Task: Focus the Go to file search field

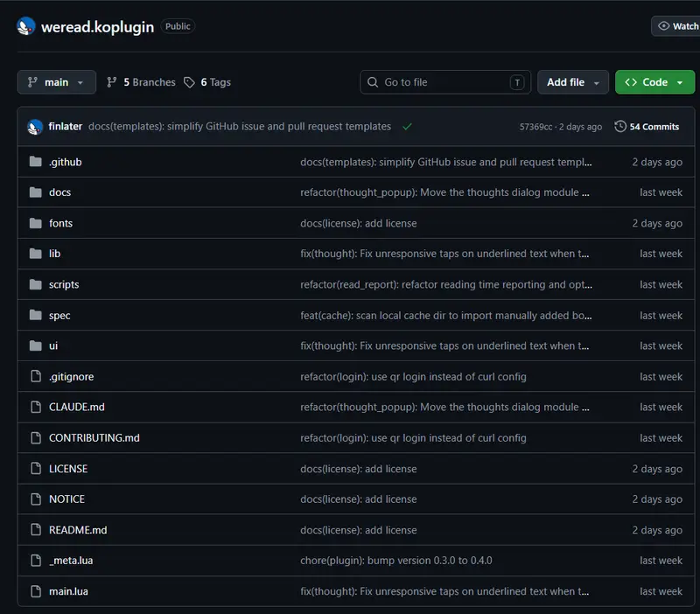Action: [445, 82]
